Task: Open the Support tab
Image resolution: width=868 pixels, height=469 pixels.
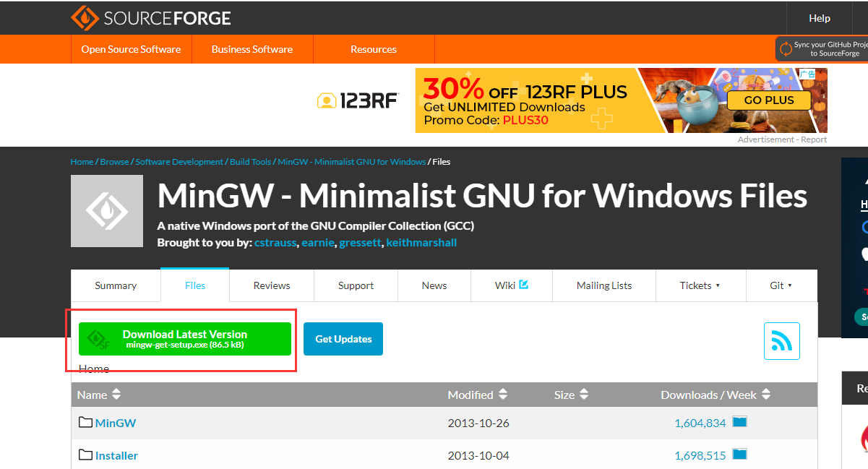Action: click(x=356, y=285)
